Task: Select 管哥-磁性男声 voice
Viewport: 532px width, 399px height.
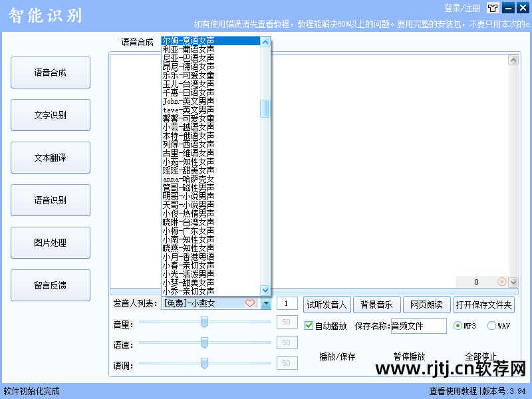Action: pos(211,188)
